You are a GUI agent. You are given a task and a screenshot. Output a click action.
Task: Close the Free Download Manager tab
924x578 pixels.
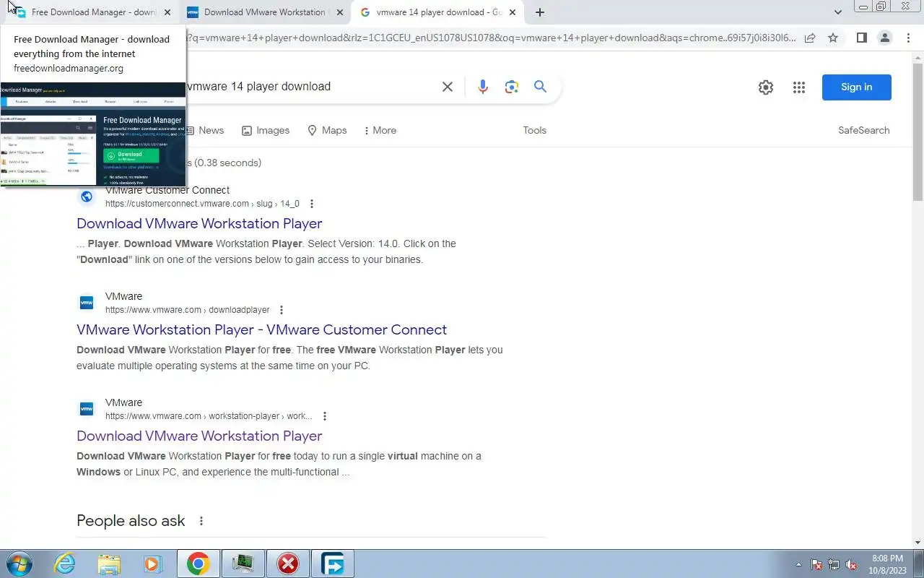coord(167,12)
